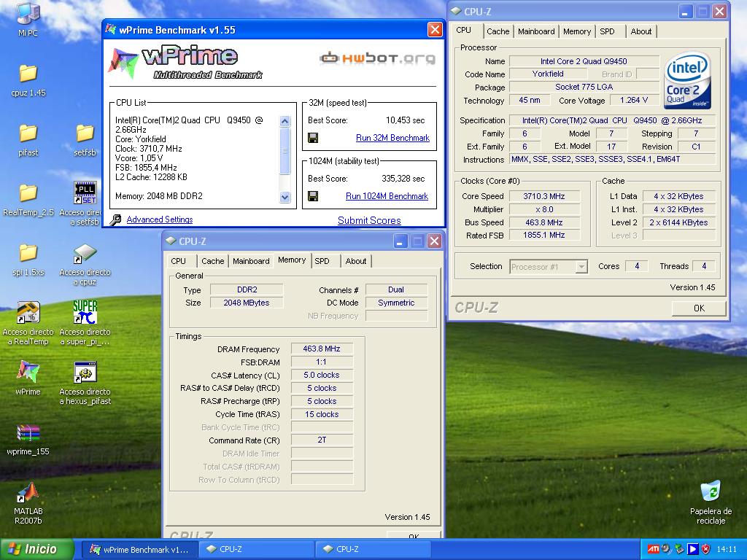Switch to About tab in lower CPU-Z window
Viewport: 747px width, 560px height.
click(356, 261)
